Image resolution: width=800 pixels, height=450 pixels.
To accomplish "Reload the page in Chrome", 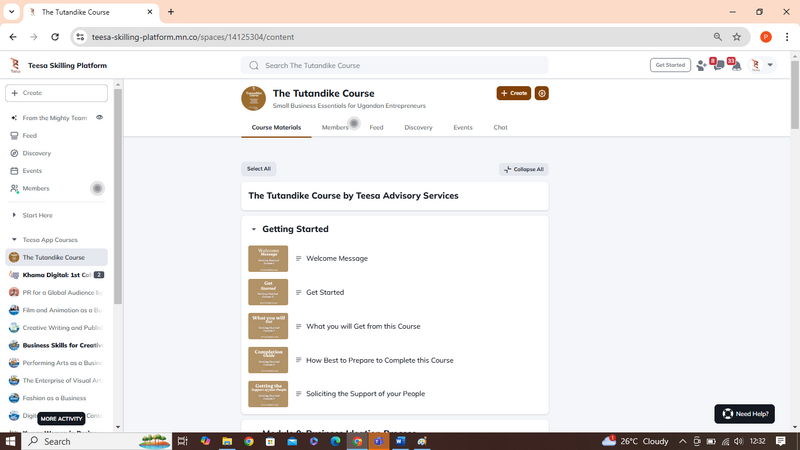I will [55, 37].
